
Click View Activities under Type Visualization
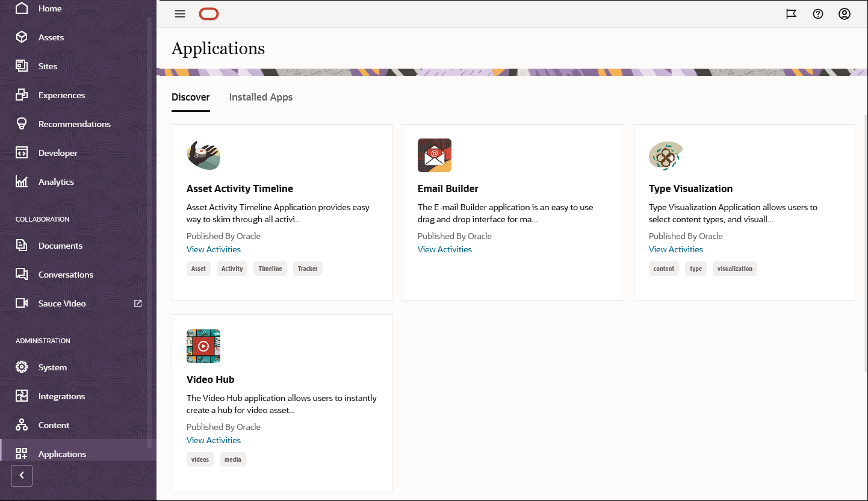click(x=675, y=249)
